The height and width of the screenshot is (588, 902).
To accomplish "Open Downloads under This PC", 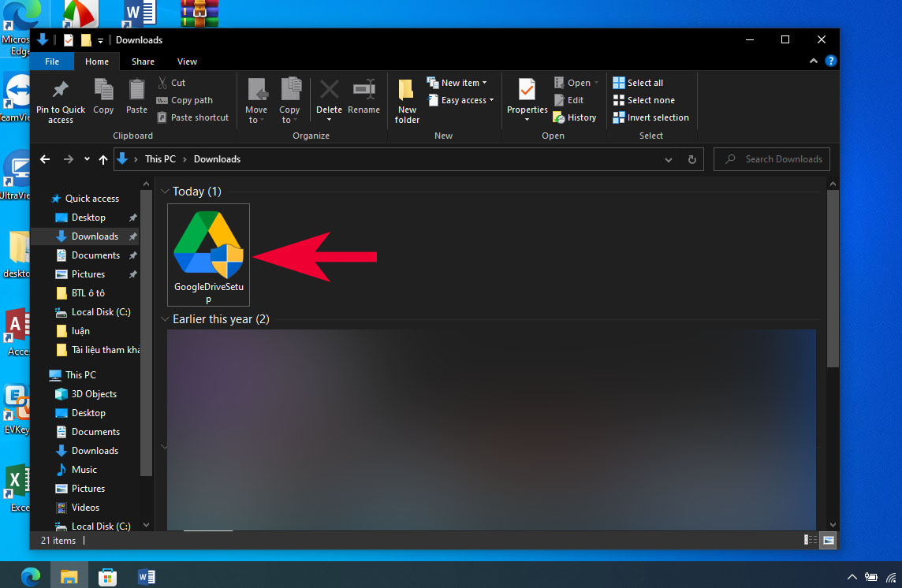I will coord(87,451).
